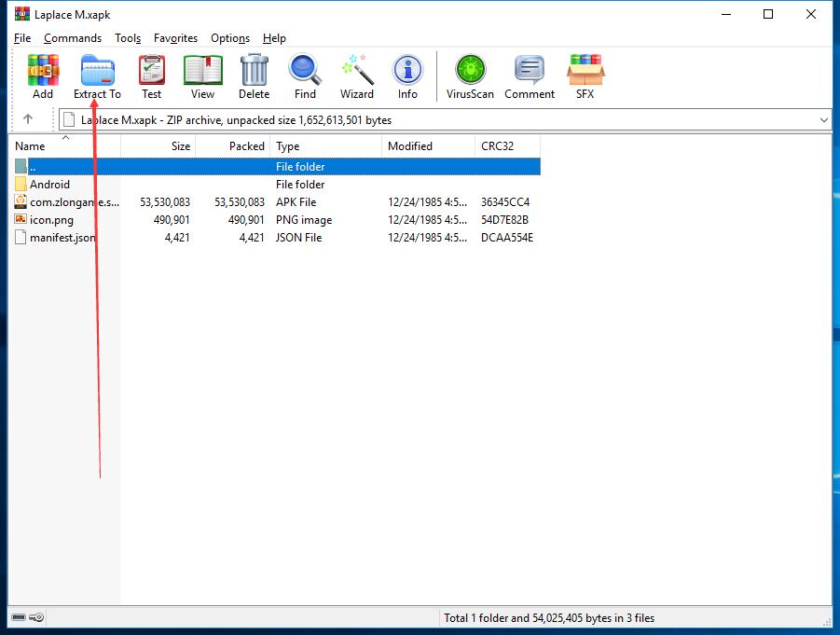
Task: Click the up-level folder arrow
Action: coord(28,119)
